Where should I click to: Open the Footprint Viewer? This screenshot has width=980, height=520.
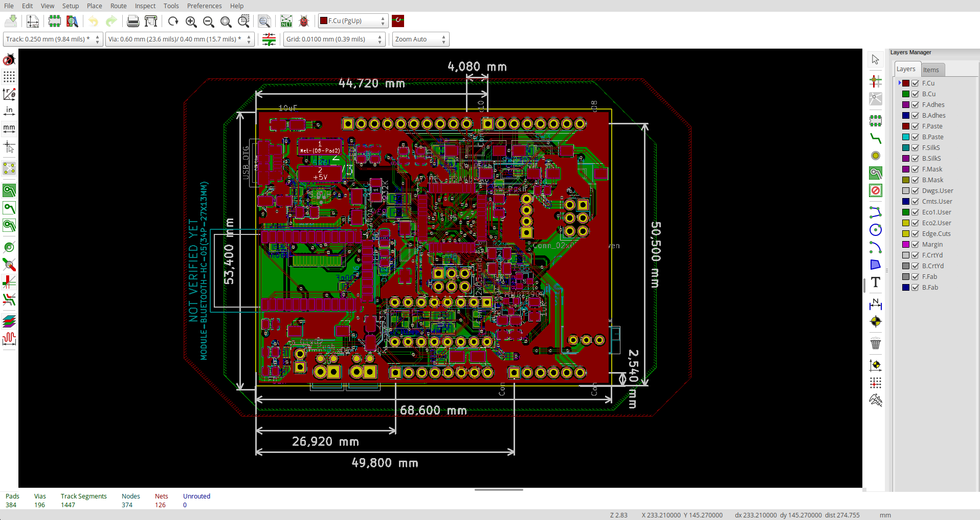point(72,21)
